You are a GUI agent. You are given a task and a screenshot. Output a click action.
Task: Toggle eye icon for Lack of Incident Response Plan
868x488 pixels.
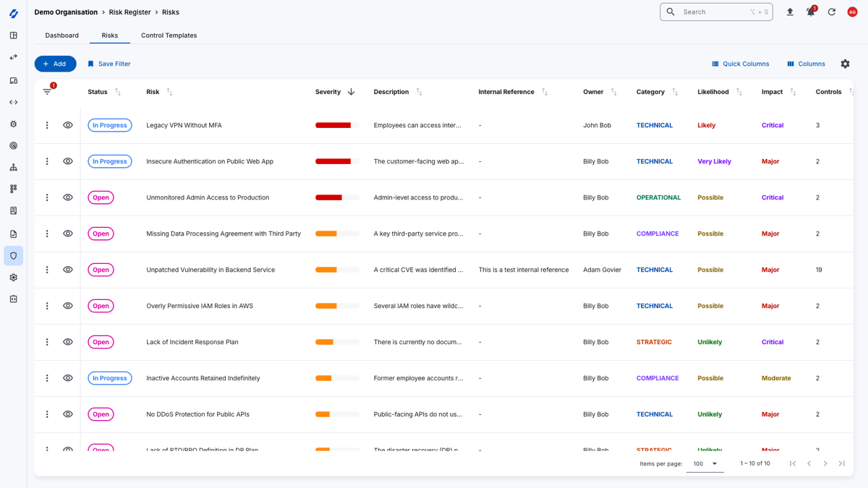68,342
